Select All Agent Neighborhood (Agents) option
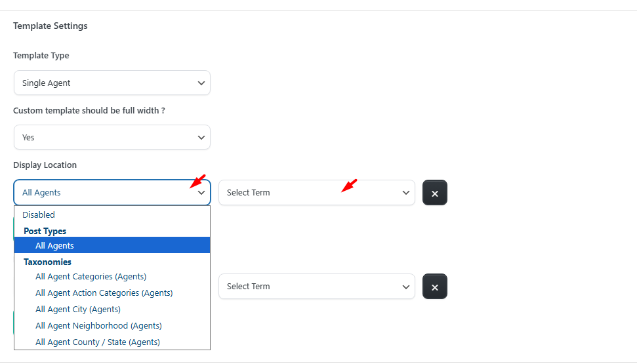This screenshot has width=637, height=364. pyautogui.click(x=98, y=326)
